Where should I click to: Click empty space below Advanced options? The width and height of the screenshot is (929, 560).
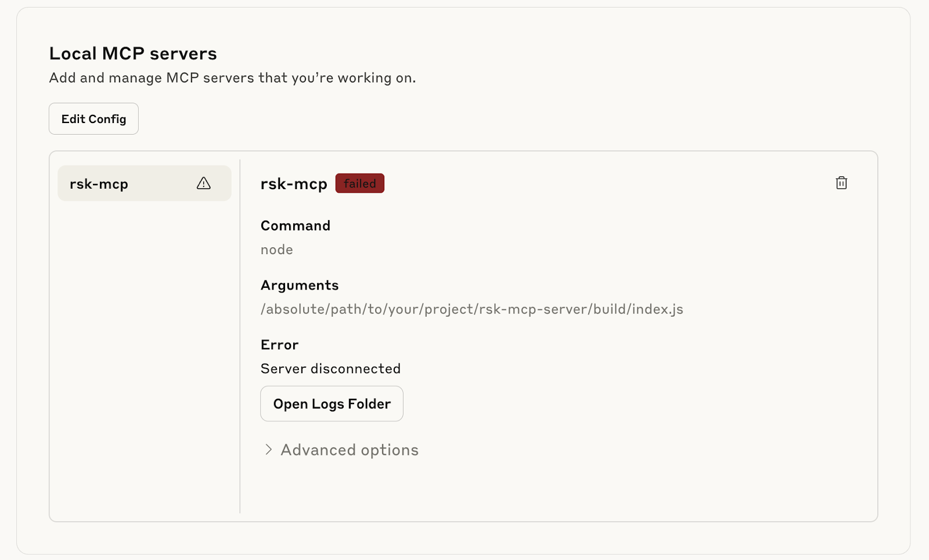pyautogui.click(x=523, y=490)
